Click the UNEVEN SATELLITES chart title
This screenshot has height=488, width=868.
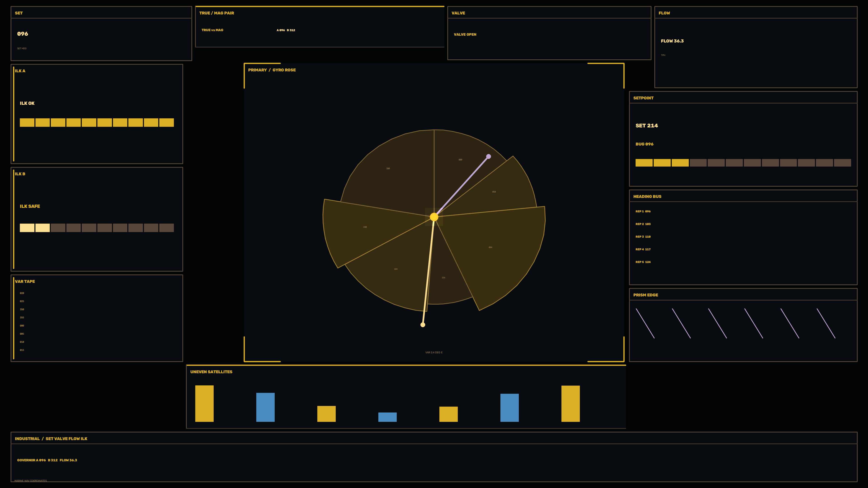(211, 372)
